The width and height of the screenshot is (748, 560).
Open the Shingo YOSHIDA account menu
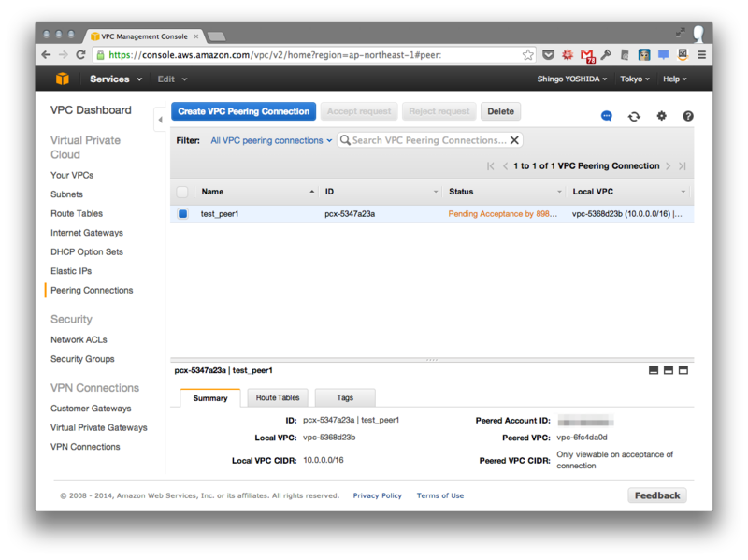(x=572, y=79)
